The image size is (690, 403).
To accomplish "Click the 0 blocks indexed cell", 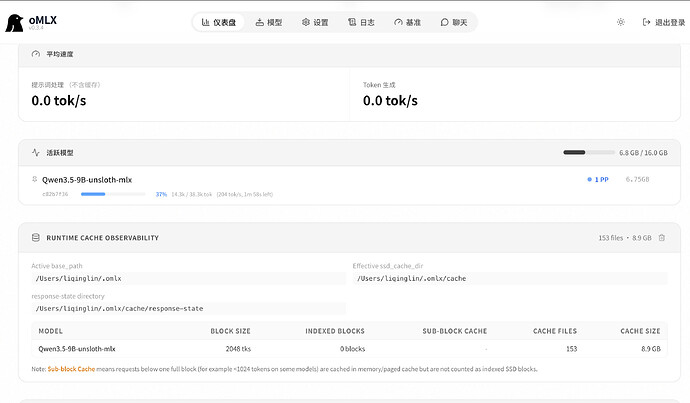I will click(x=352, y=349).
